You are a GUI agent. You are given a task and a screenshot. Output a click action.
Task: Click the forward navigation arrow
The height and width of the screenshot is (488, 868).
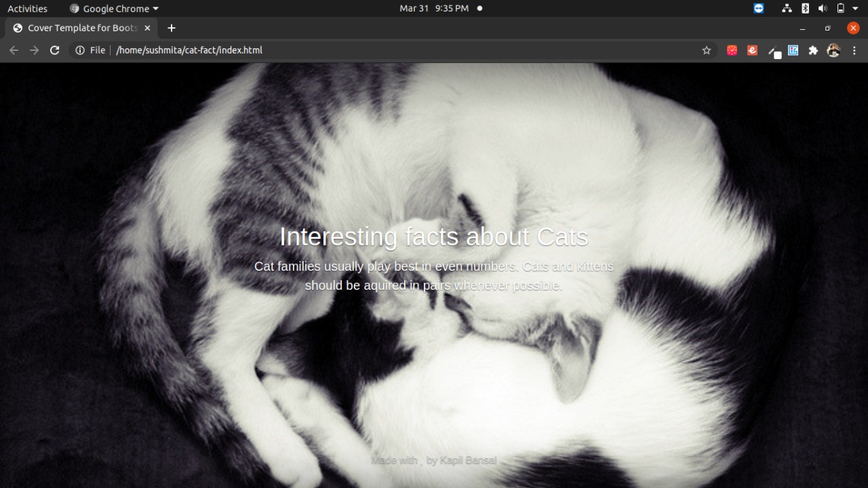pyautogui.click(x=33, y=50)
